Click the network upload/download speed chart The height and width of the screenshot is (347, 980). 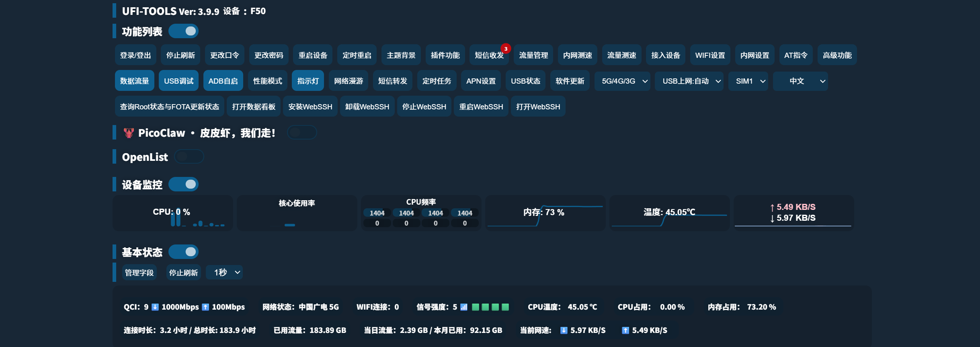[x=793, y=213]
